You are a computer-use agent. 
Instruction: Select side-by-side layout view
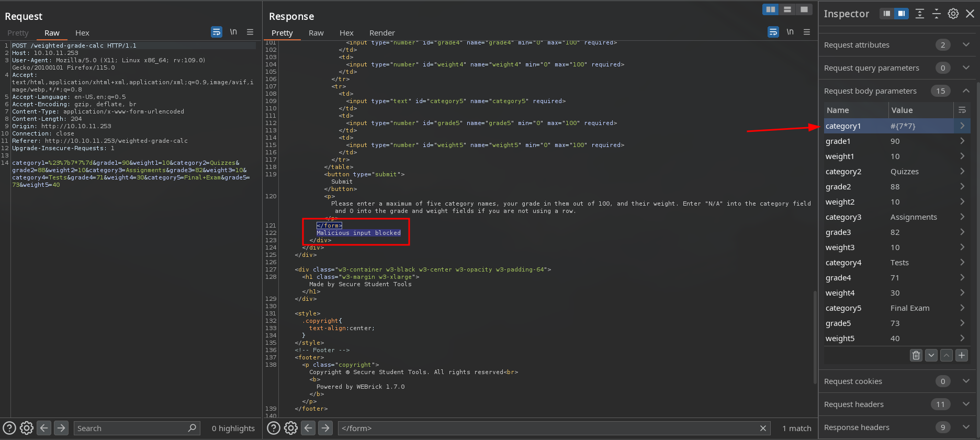coord(771,9)
